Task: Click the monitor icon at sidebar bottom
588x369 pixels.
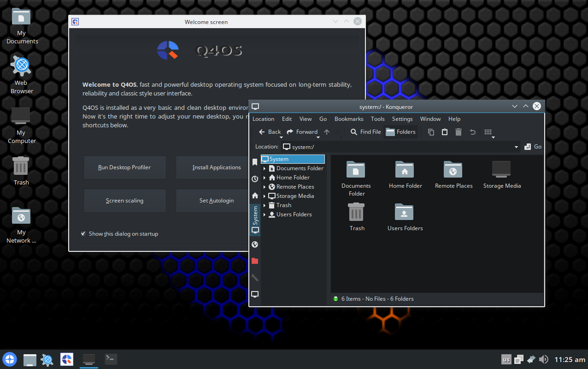Action: pos(255,294)
